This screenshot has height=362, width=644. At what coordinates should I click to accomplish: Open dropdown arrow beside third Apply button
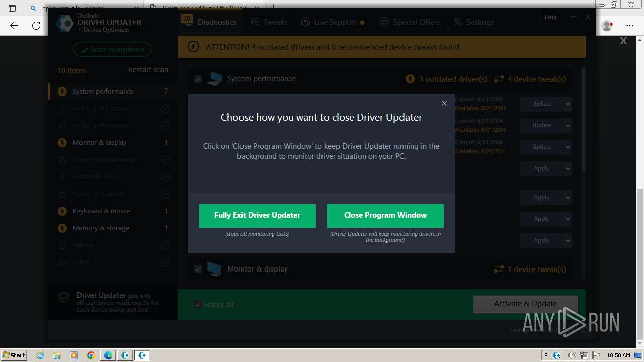568,219
